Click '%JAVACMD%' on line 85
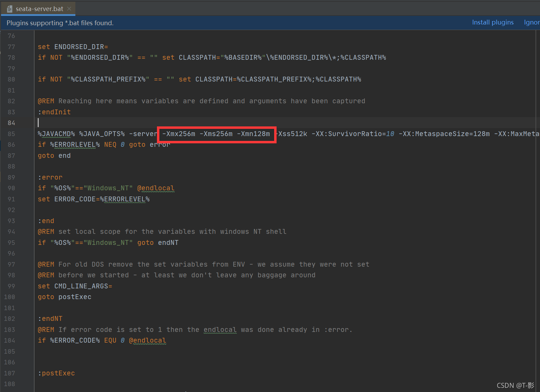Image resolution: width=540 pixels, height=392 pixels. point(56,134)
